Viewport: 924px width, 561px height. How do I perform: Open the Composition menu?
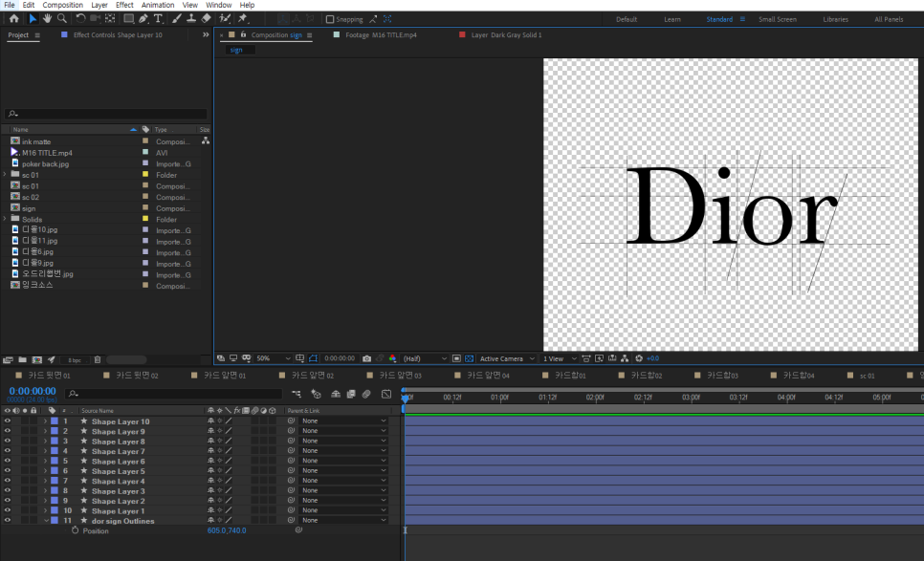click(x=62, y=5)
